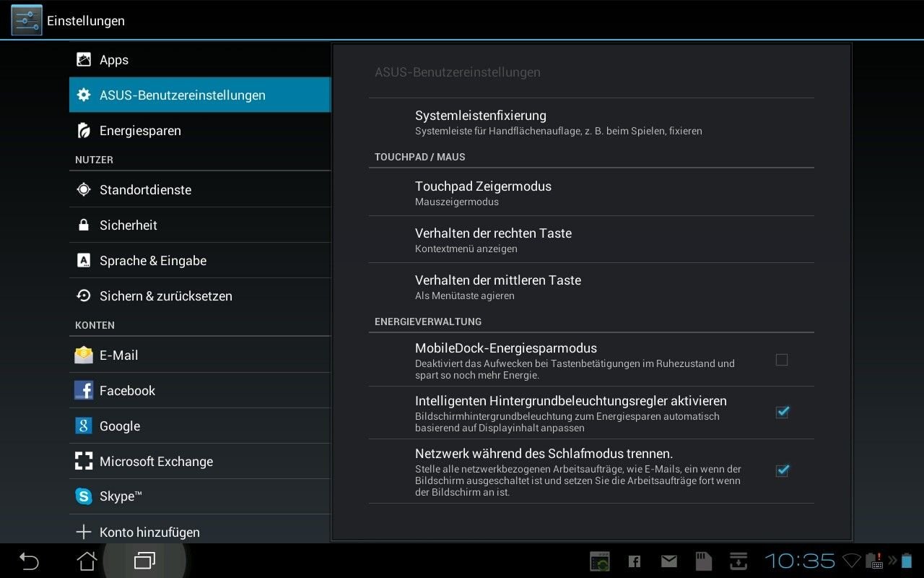Viewport: 924px width, 578px height.
Task: Tap the leaf icon beside Energiesparen
Action: click(x=84, y=130)
